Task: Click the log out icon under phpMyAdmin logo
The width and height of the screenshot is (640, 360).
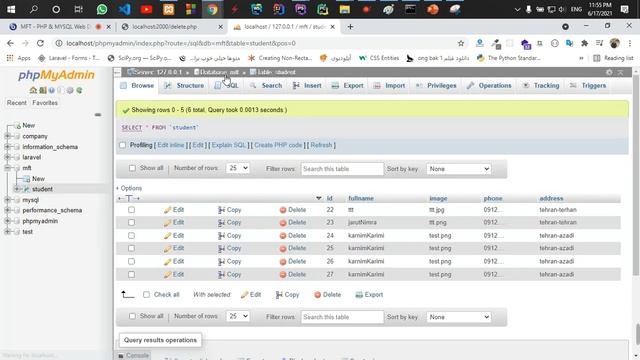Action: 42,90
